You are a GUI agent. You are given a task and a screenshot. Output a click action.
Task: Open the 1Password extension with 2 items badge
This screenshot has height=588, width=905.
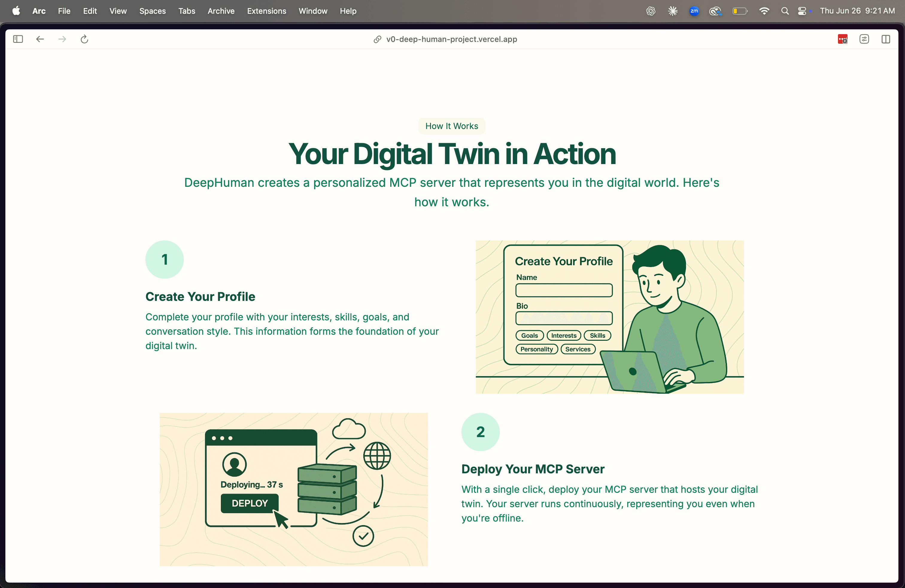click(x=842, y=39)
